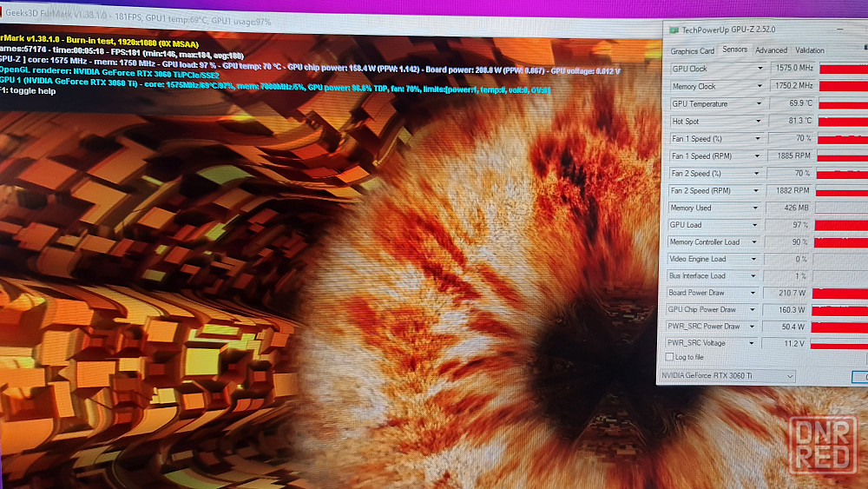Viewport: 868px width, 489px height.
Task: Switch to the Advanced tab
Action: [771, 50]
